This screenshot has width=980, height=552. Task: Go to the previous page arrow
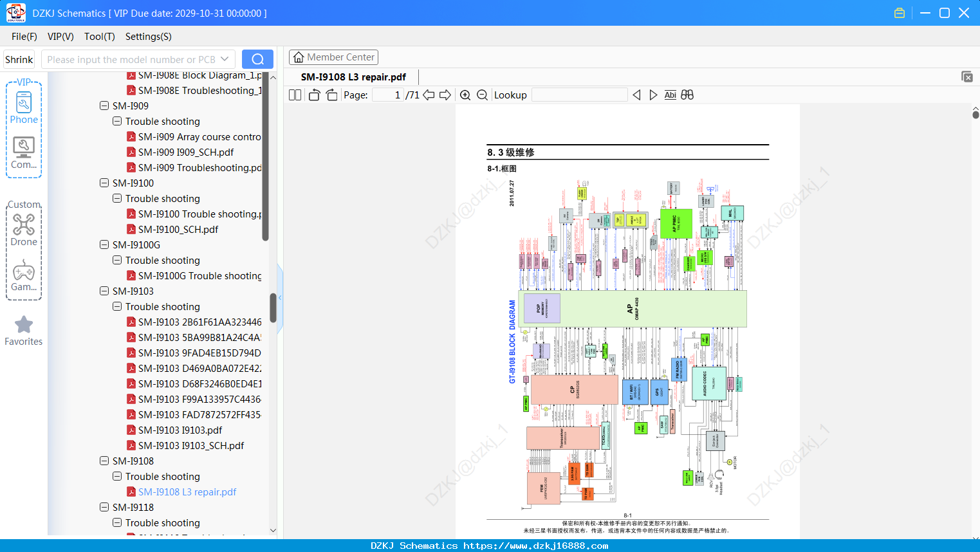(x=429, y=95)
